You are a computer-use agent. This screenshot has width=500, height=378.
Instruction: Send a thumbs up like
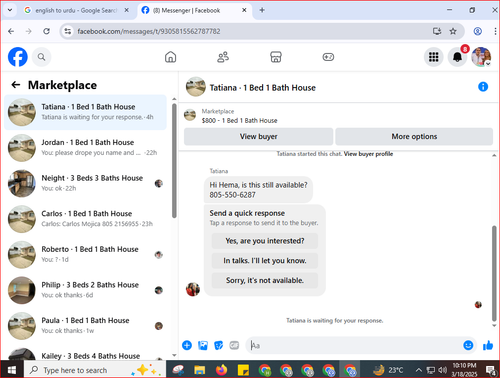pos(488,346)
